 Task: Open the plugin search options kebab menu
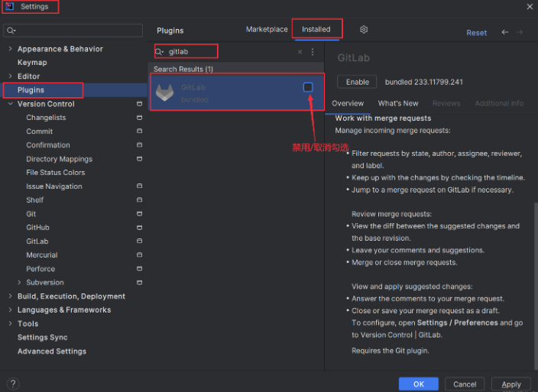[313, 52]
